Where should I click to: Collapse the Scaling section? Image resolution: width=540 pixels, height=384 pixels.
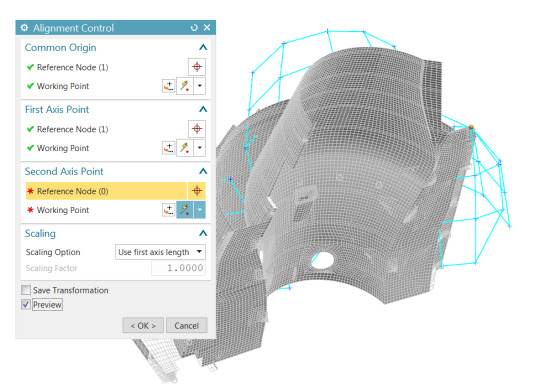(x=203, y=233)
